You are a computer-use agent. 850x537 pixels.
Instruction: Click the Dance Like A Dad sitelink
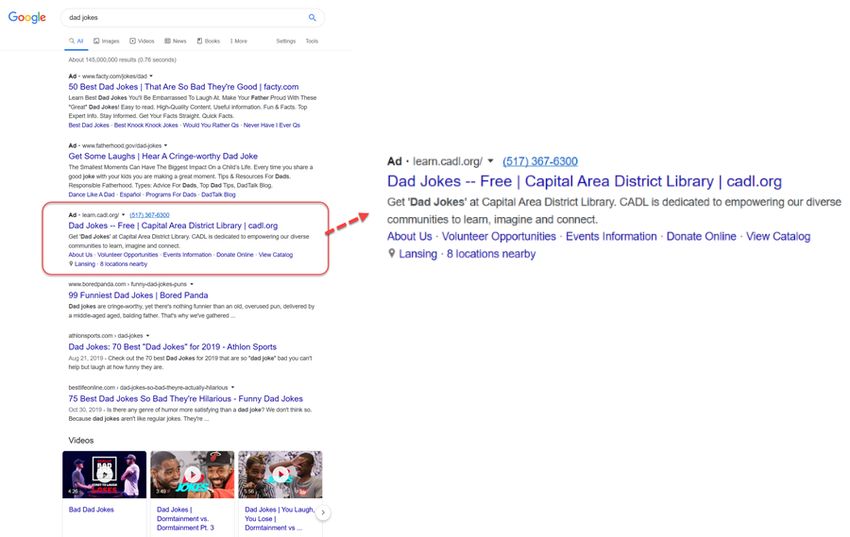(92, 195)
